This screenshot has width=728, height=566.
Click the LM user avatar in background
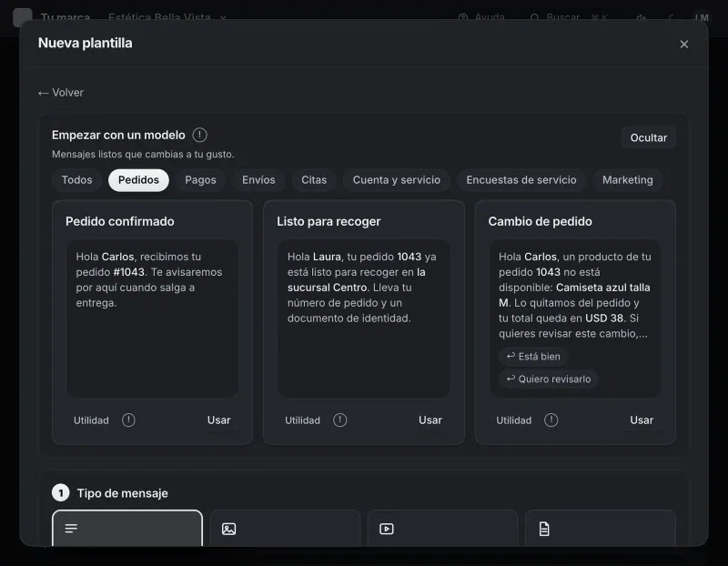[x=702, y=17]
